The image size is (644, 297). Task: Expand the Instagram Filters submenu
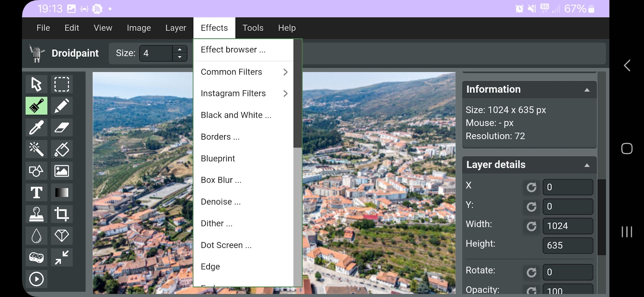click(x=243, y=94)
